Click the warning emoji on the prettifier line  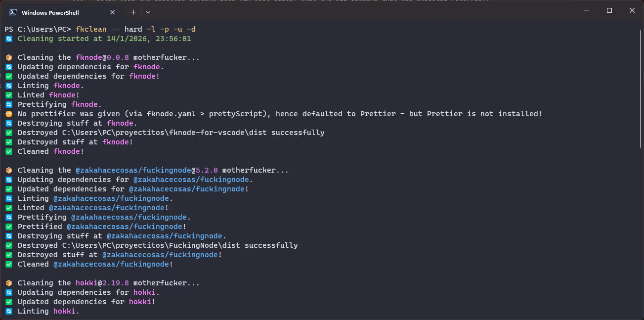[9, 114]
